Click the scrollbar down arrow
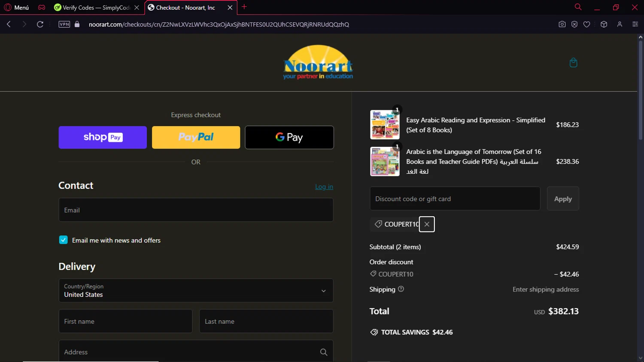Image resolution: width=644 pixels, height=362 pixels. point(641,358)
